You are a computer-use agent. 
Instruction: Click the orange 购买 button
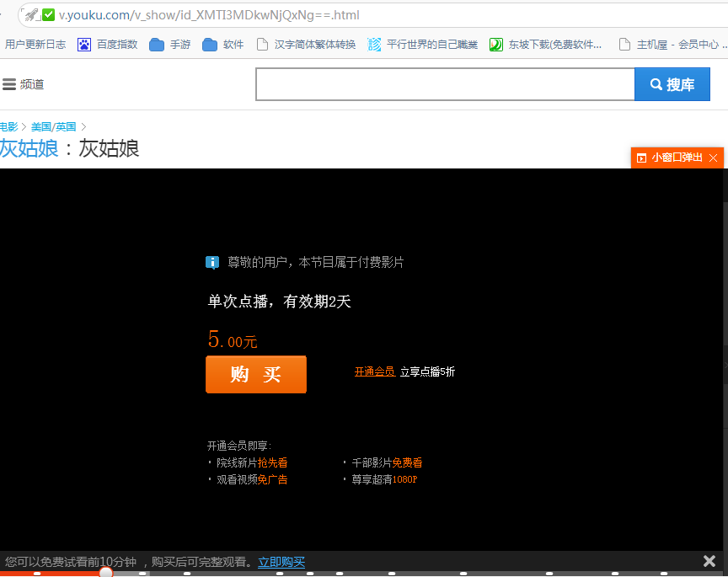pyautogui.click(x=256, y=375)
